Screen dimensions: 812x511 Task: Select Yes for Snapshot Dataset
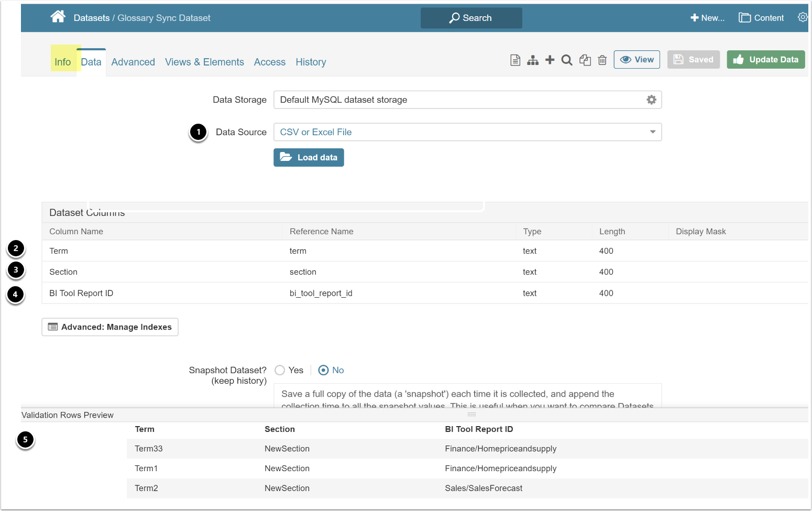(x=280, y=370)
